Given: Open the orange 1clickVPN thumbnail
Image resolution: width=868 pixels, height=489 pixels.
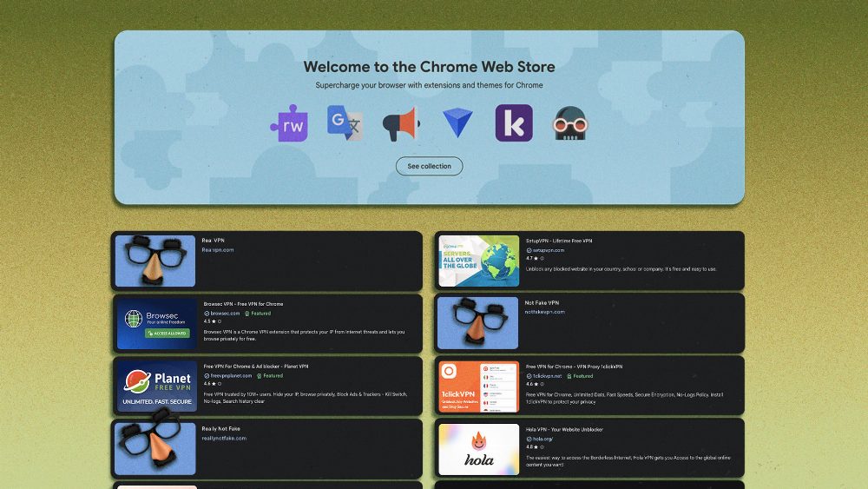Looking at the screenshot, I should click(479, 387).
